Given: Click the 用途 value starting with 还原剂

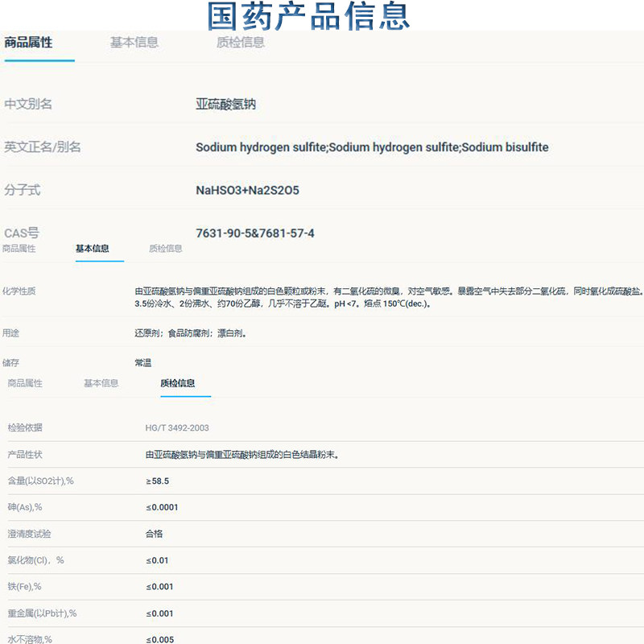Looking at the screenshot, I should [190, 332].
